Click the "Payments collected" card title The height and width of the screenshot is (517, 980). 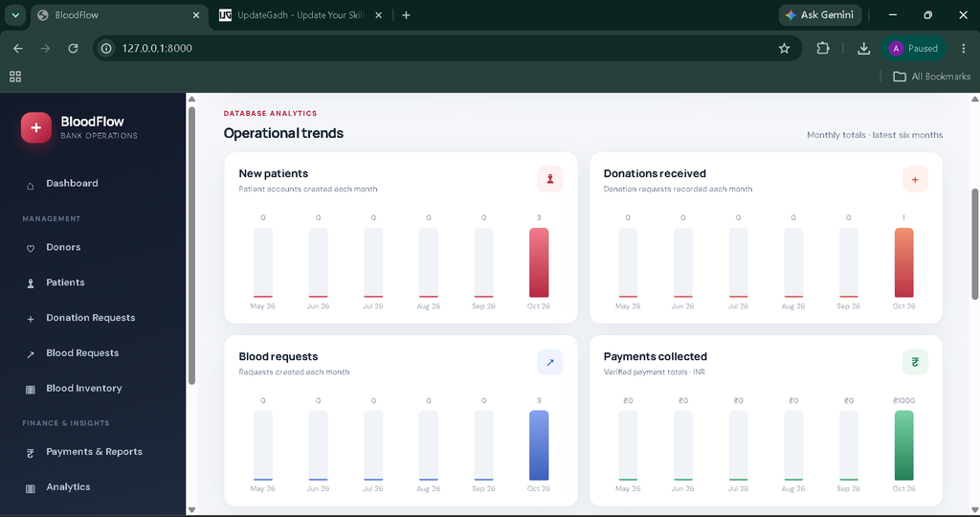click(655, 356)
